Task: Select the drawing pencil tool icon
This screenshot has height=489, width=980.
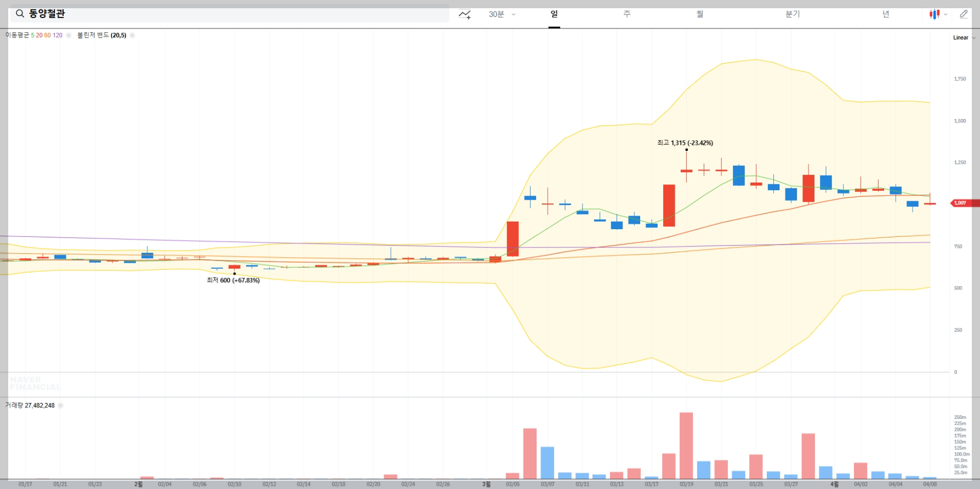Action: [x=964, y=14]
